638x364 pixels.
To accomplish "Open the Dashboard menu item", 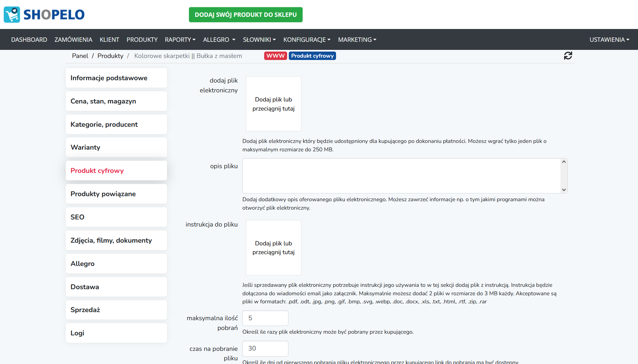I will [x=29, y=39].
